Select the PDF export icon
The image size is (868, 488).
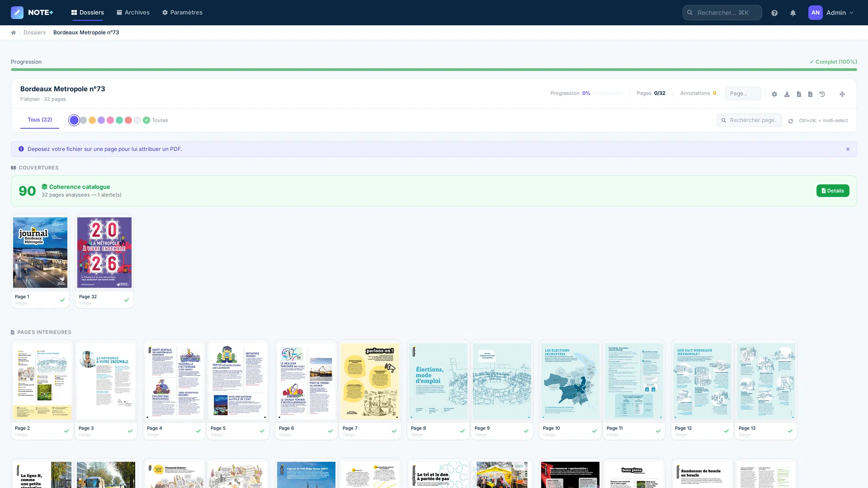810,94
